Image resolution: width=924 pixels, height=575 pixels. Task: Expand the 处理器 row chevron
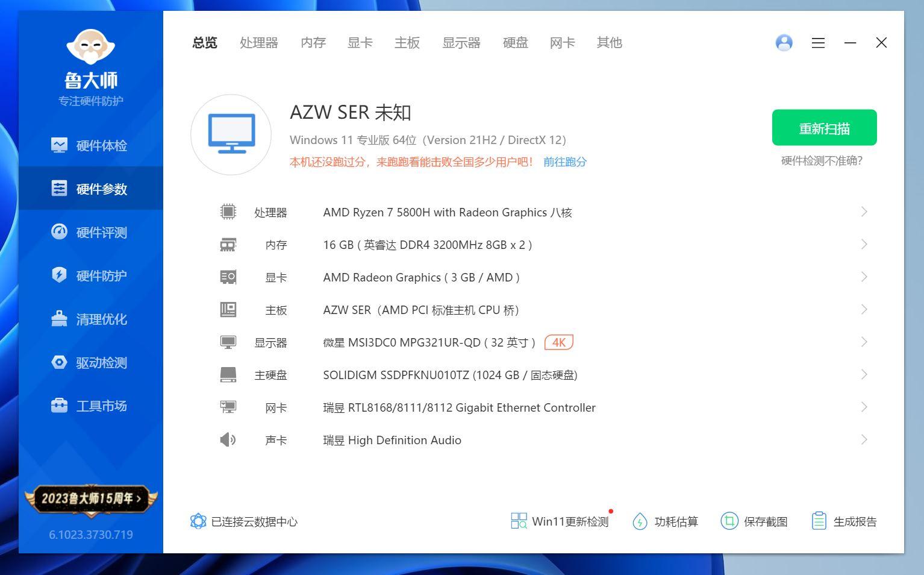tap(864, 212)
